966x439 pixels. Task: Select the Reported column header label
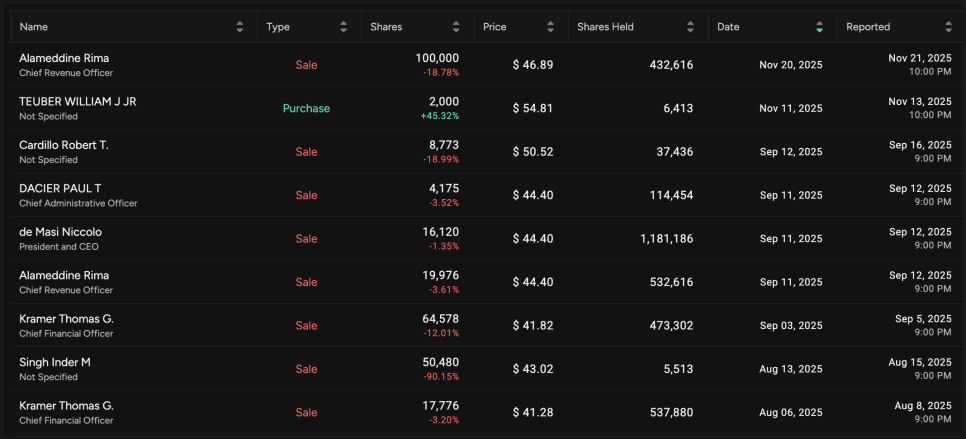[x=867, y=27]
